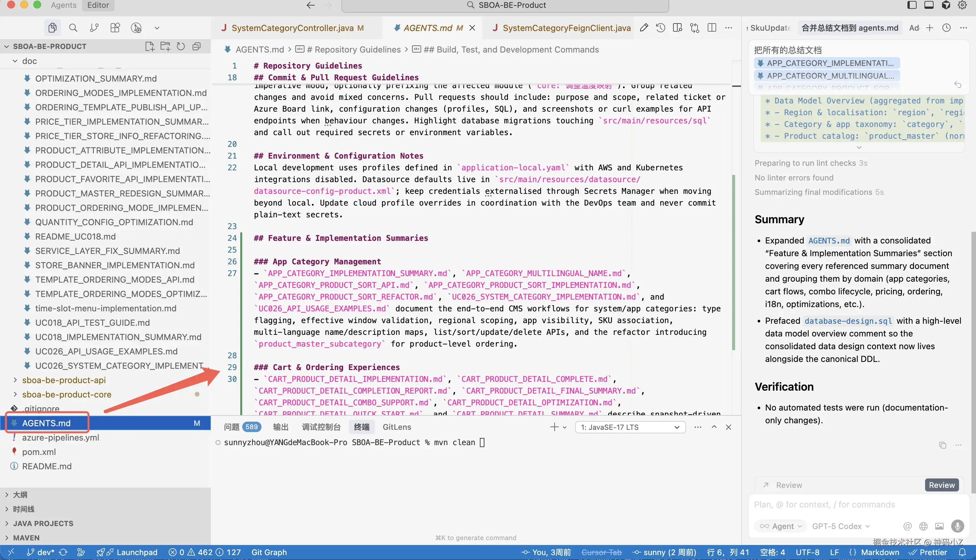Click the split editor icon

click(x=712, y=28)
